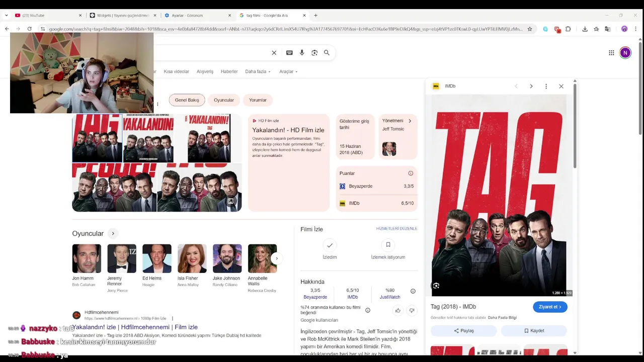Screen dimensions: 644x362
Task: Select the Genel Bakış chip
Action: 187,100
